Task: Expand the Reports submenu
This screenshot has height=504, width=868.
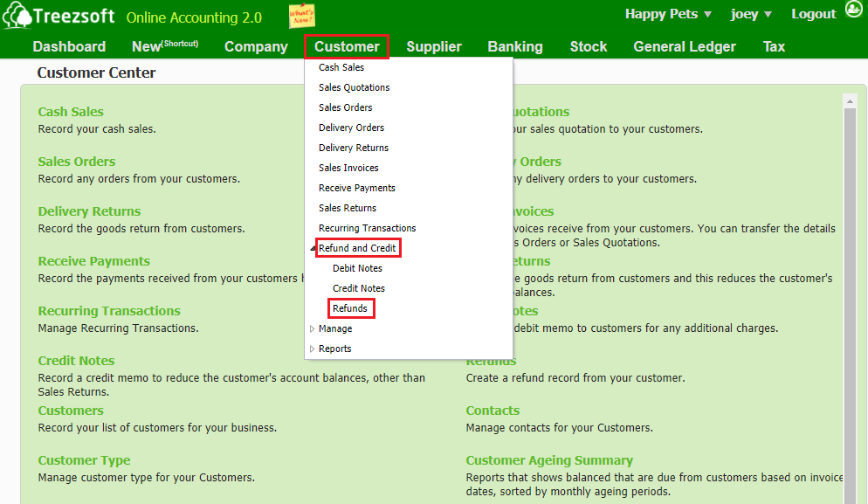Action: click(313, 349)
